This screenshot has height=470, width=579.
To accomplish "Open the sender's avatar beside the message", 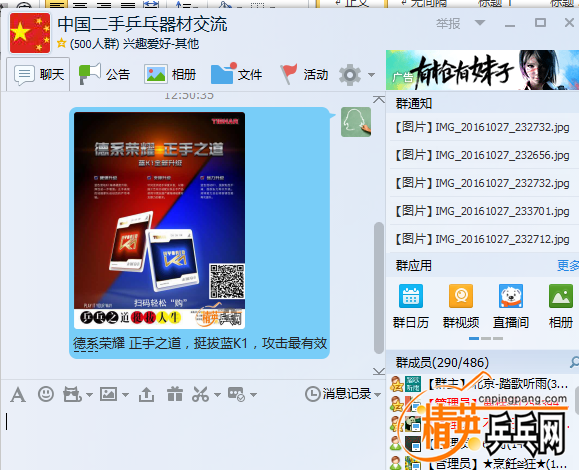I will (x=356, y=122).
